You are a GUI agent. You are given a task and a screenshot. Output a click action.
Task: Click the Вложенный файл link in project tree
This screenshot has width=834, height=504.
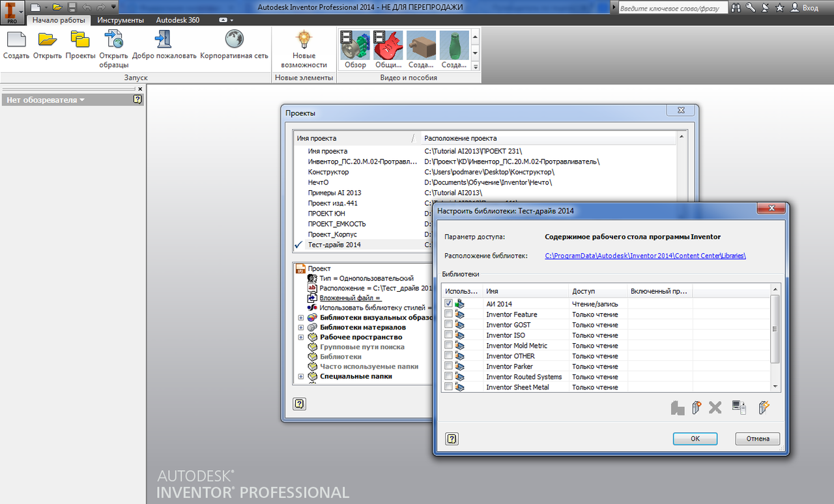350,298
